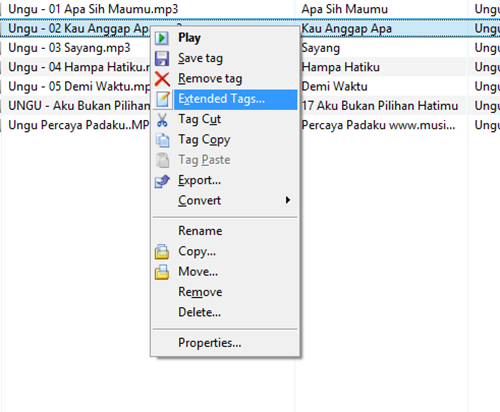This screenshot has width=500, height=412.
Task: Select file Ungu - 05 Demi Waktu
Action: coord(79,87)
